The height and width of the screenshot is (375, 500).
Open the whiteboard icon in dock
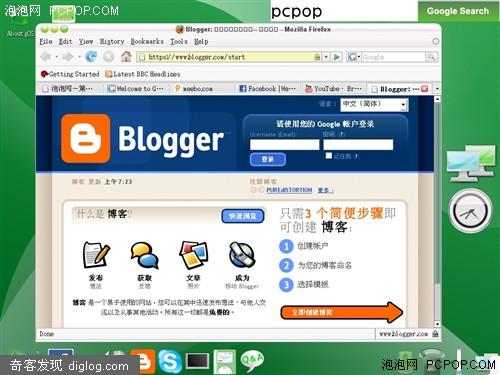224,362
